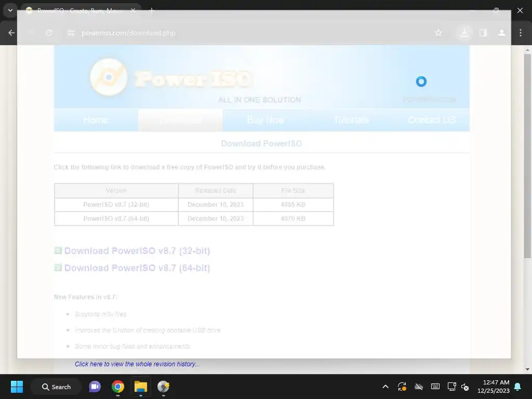This screenshot has height=399, width=532.
Task: Click the scrollbar down arrow
Action: (x=527, y=369)
